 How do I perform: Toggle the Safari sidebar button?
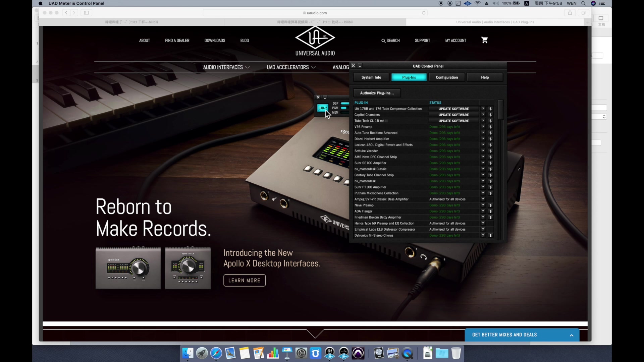pyautogui.click(x=86, y=13)
